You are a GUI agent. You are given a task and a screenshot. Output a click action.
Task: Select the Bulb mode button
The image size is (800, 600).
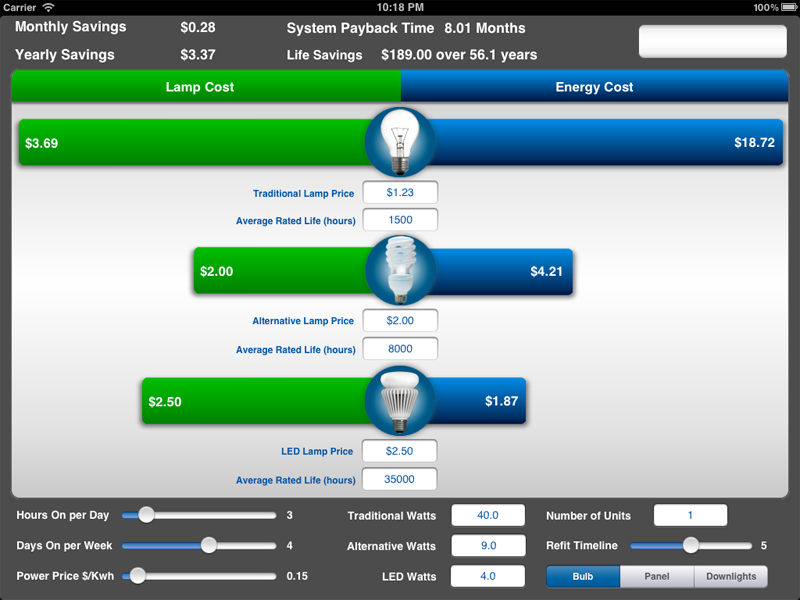coord(583,576)
